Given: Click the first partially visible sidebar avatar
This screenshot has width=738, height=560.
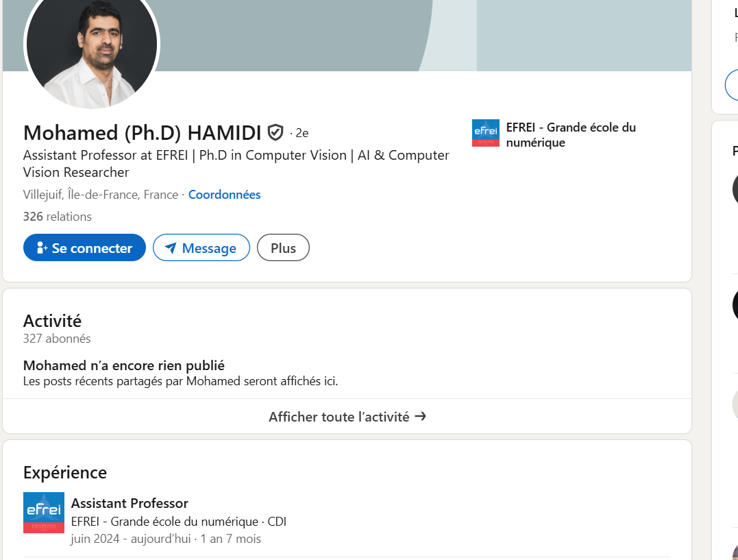Looking at the screenshot, I should tap(735, 188).
